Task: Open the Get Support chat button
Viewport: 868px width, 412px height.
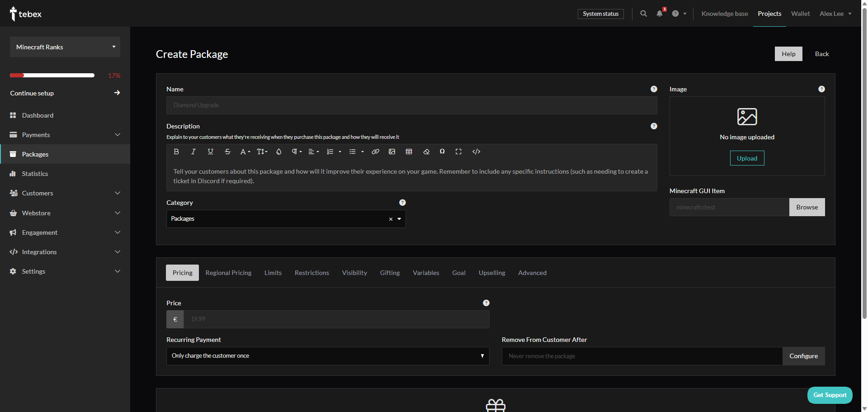Action: [830, 395]
